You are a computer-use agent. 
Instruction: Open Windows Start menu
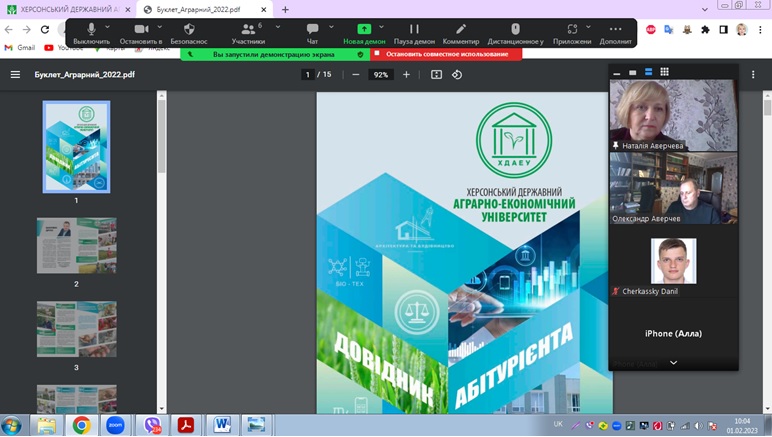click(12, 425)
